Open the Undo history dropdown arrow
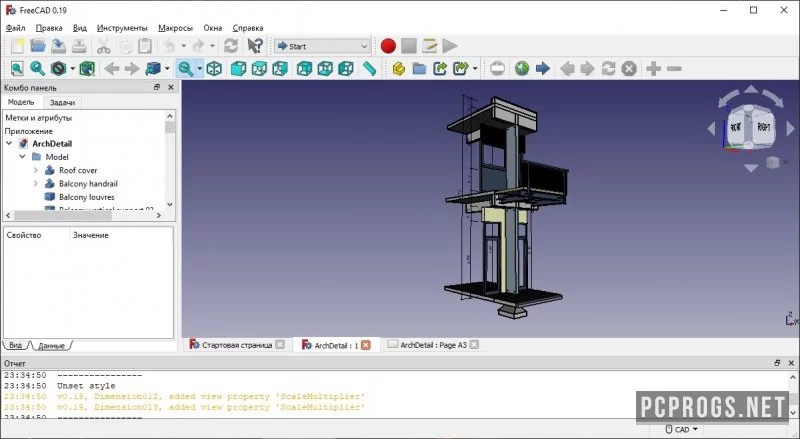The image size is (800, 439). click(184, 46)
